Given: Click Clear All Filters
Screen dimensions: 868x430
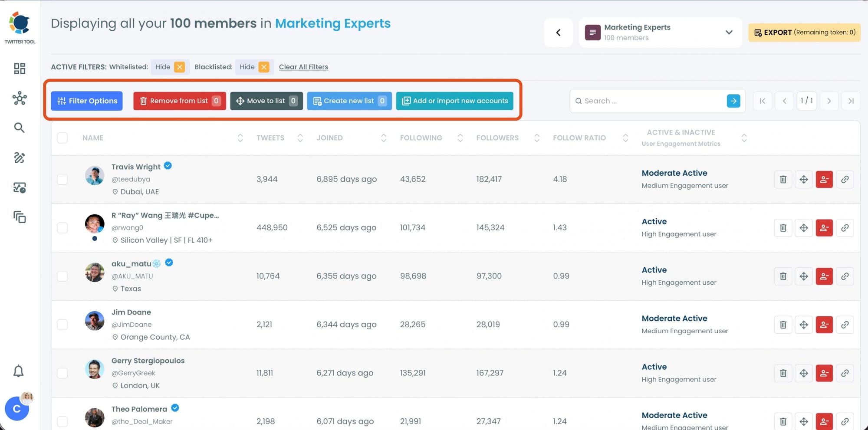Looking at the screenshot, I should [303, 66].
